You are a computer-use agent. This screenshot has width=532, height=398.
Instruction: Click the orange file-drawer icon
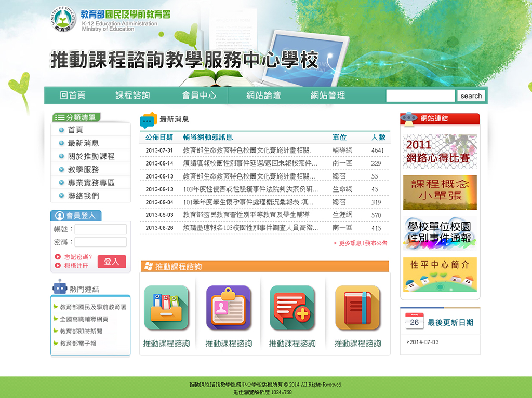(x=166, y=307)
